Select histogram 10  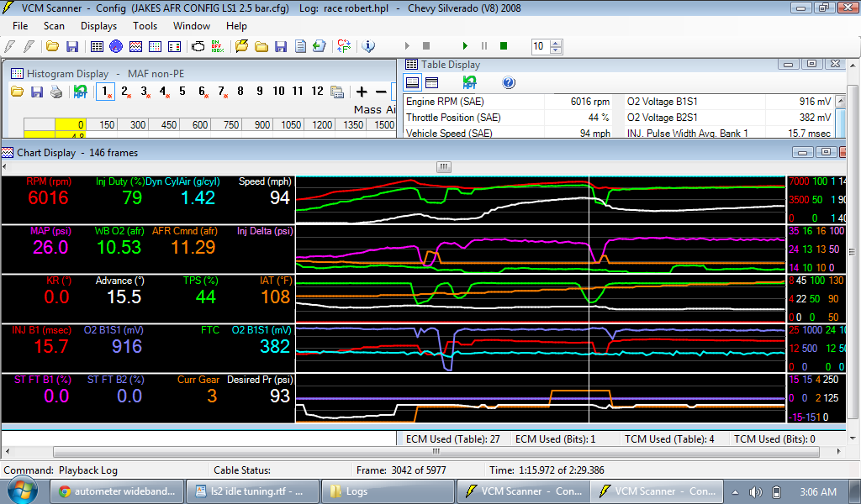pos(278,91)
